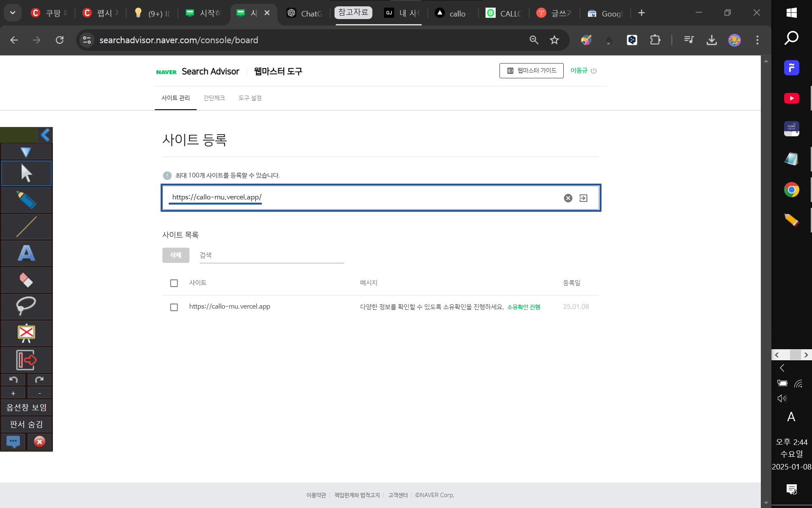Toggle 옵션창 보임 option panel visibility
This screenshot has height=508, width=812.
(26, 407)
